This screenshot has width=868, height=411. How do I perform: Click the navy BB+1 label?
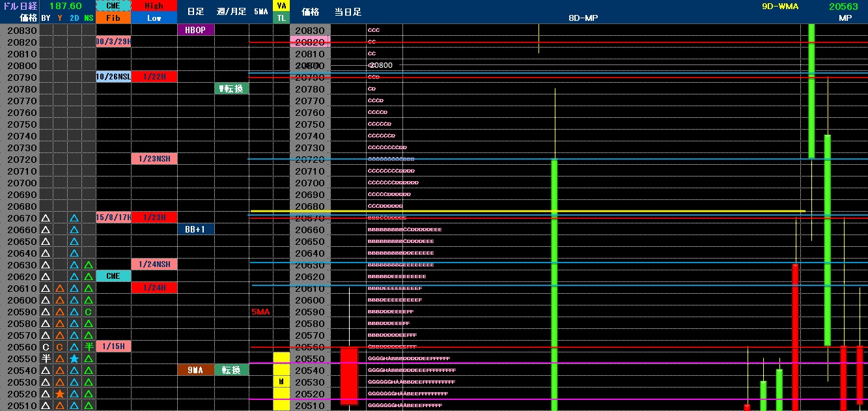pos(196,229)
